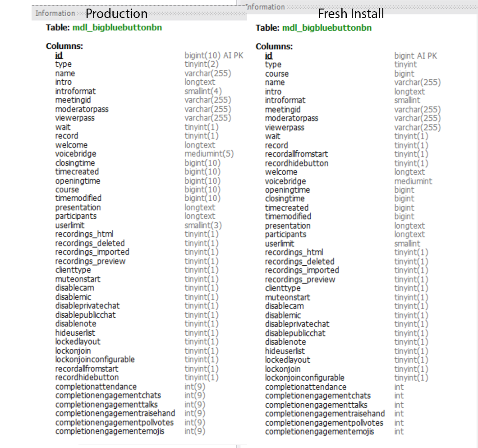
Task: Click the 'closingtime' column in the Production panel
Action: click(75, 163)
